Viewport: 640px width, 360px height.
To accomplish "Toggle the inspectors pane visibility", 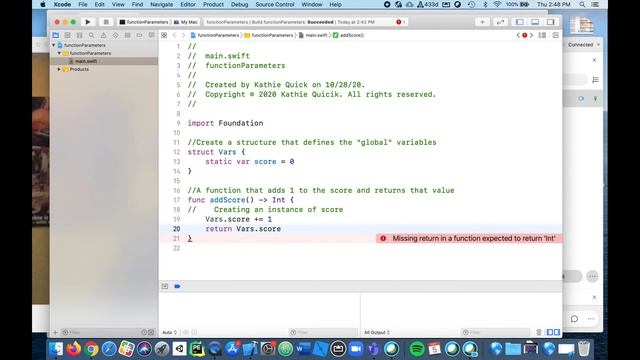I will (x=551, y=22).
